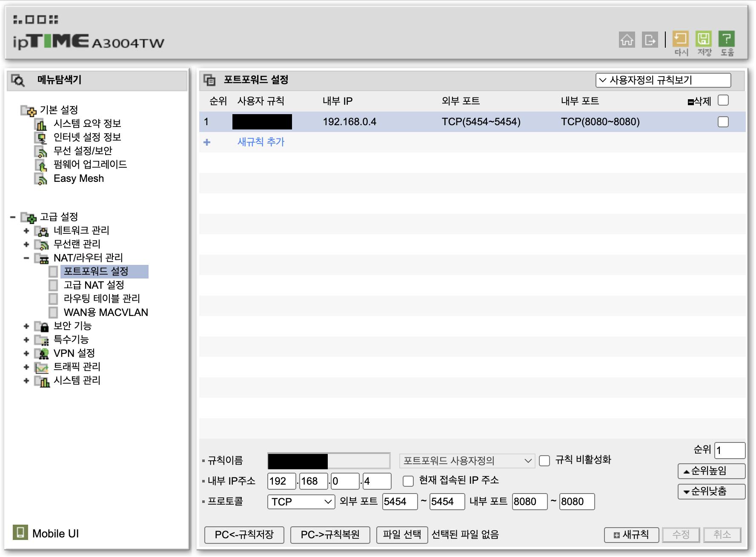Collapse the NAT/라우터 관리 tree node
Image resolution: width=756 pixels, height=557 pixels.
26,258
